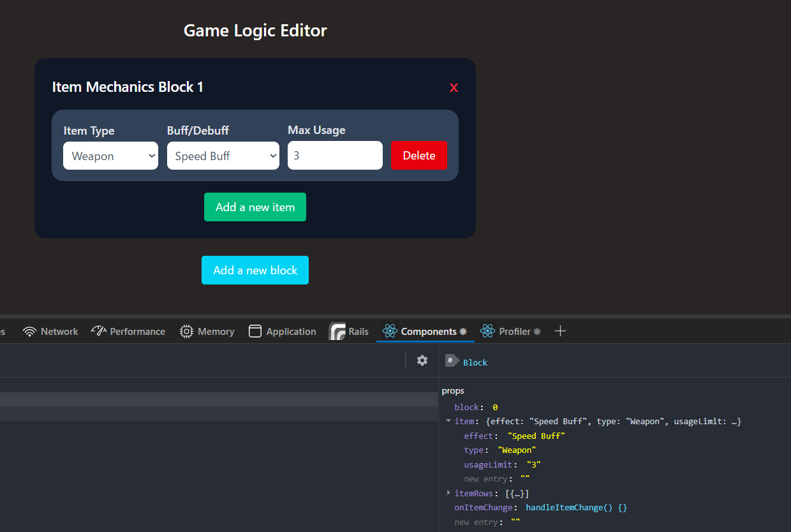Switch to the Network tab

tap(50, 332)
